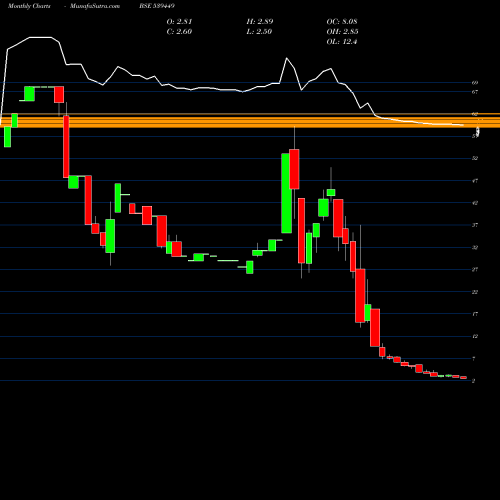Click the y-axis label 7

point(474,359)
